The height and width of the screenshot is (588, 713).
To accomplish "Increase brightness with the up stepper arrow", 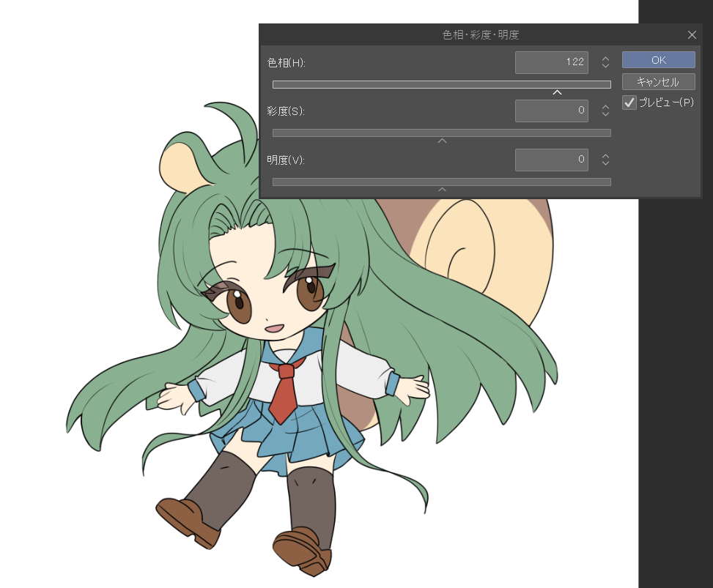I will [x=605, y=155].
